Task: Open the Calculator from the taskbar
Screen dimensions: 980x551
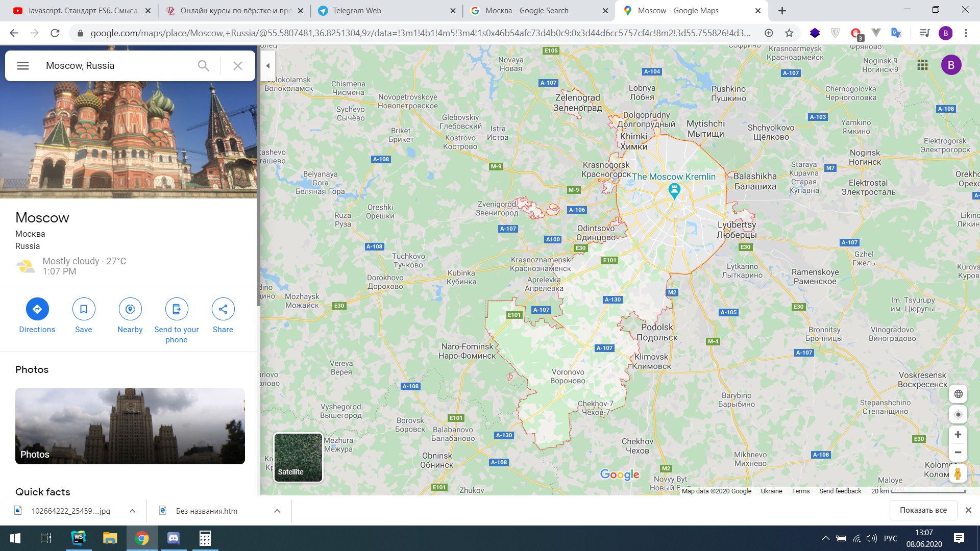Action: coord(205,538)
